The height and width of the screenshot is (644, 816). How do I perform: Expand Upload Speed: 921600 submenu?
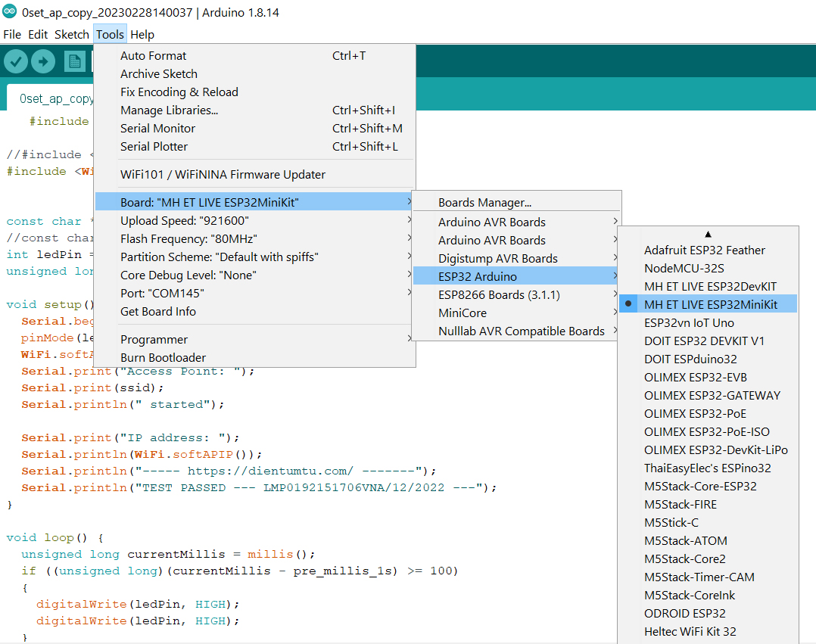pyautogui.click(x=255, y=220)
